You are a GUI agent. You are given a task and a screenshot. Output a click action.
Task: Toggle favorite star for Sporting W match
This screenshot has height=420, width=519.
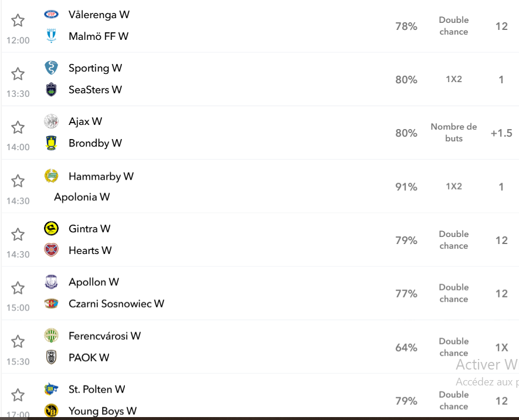pyautogui.click(x=18, y=74)
